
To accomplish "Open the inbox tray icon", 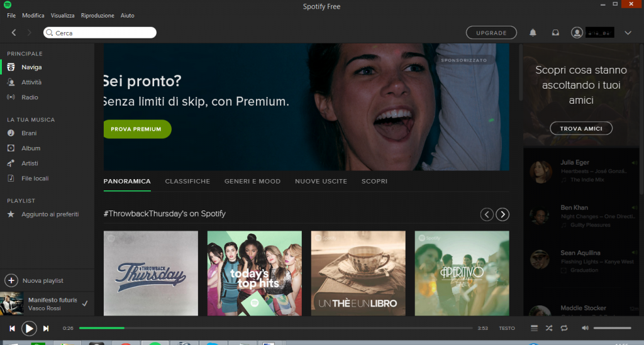I will (555, 33).
